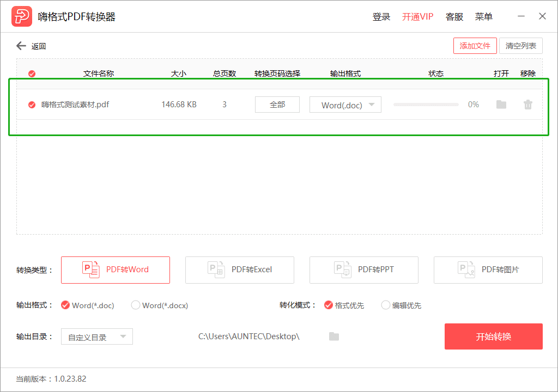Click the 文件名称 column header
Screen dimensions: 558x392
tap(98, 73)
